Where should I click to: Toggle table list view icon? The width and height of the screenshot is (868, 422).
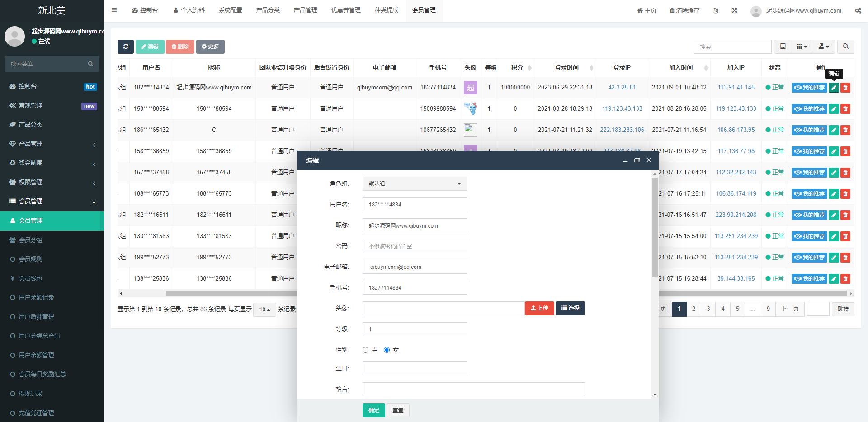[783, 47]
